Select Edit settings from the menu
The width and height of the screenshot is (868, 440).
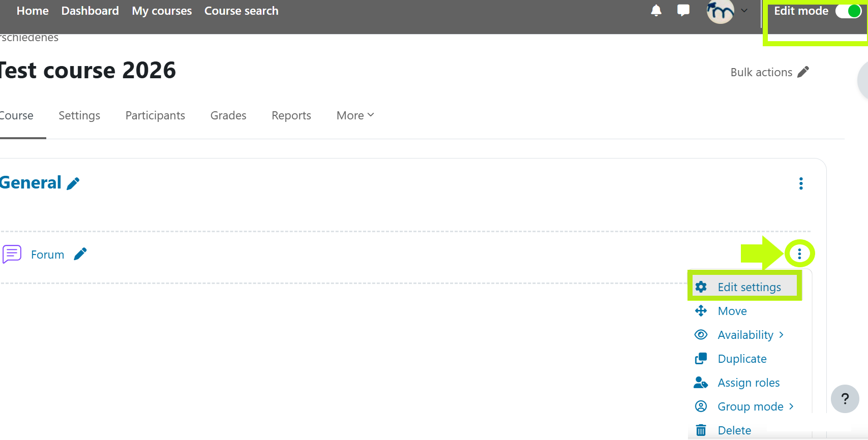pyautogui.click(x=749, y=287)
